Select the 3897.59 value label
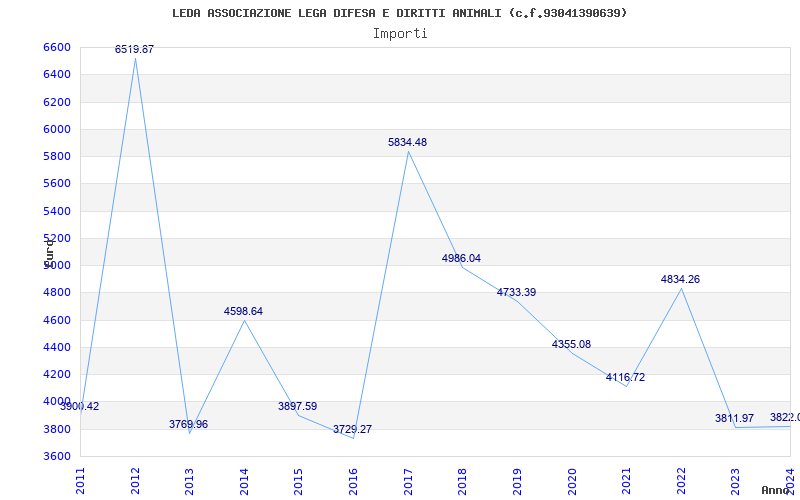Viewport: 800px width, 500px height. pos(297,407)
